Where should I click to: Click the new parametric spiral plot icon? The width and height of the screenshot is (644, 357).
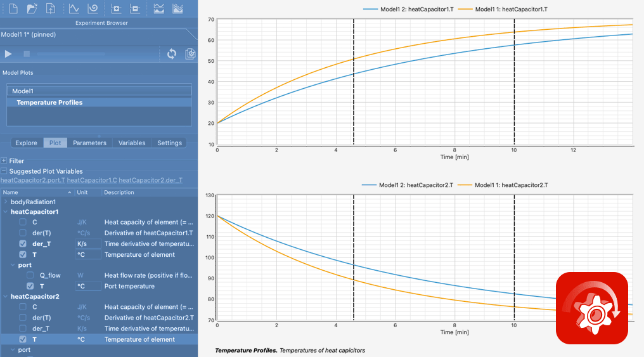point(93,8)
